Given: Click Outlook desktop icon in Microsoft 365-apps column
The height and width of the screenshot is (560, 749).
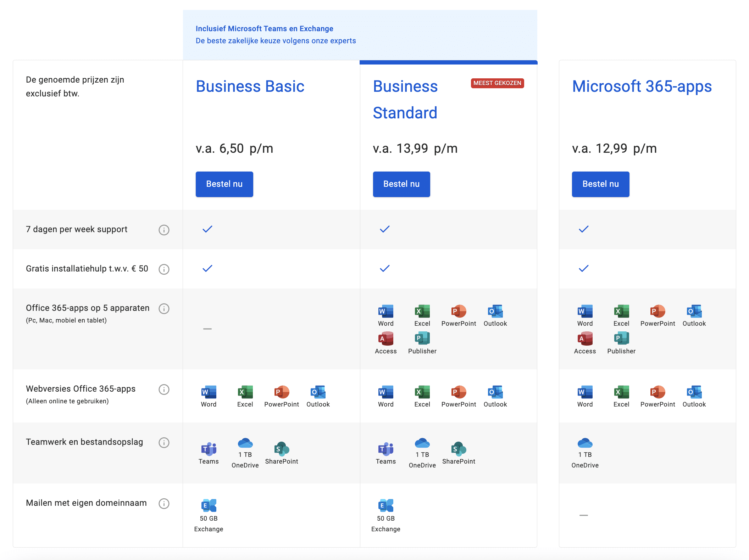Looking at the screenshot, I should click(694, 311).
